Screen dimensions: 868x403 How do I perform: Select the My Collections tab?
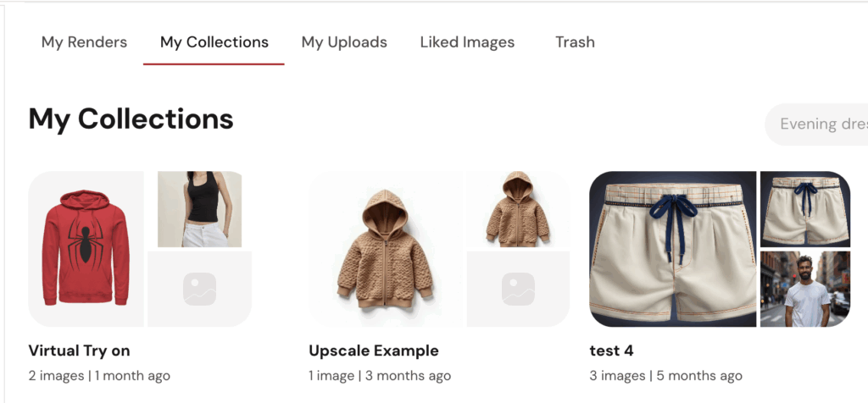[214, 42]
